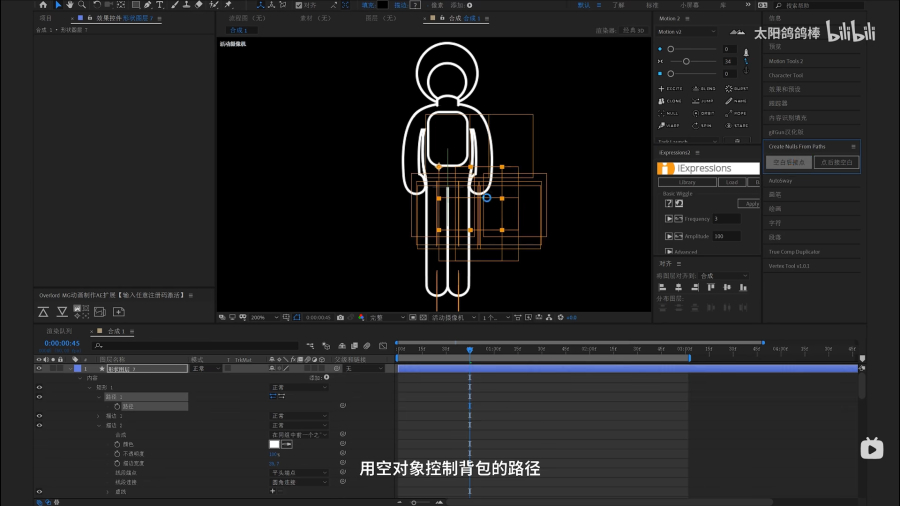Collapse the 描边 2 group

99,425
